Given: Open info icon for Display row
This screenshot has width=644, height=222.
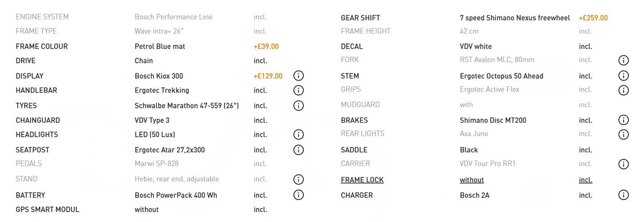Looking at the screenshot, I should coord(298,76).
